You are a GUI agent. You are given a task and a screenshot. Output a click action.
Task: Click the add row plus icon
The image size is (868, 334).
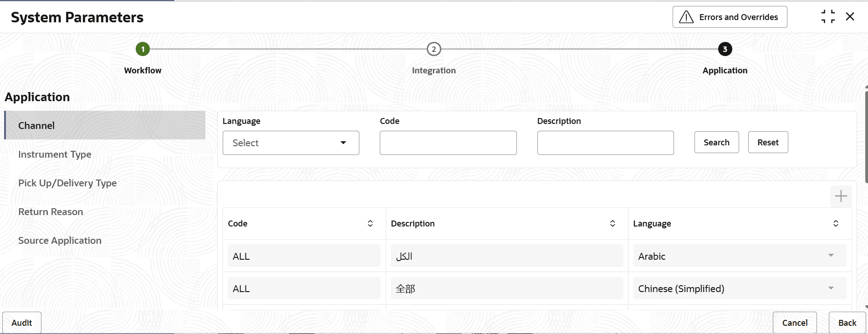[841, 196]
